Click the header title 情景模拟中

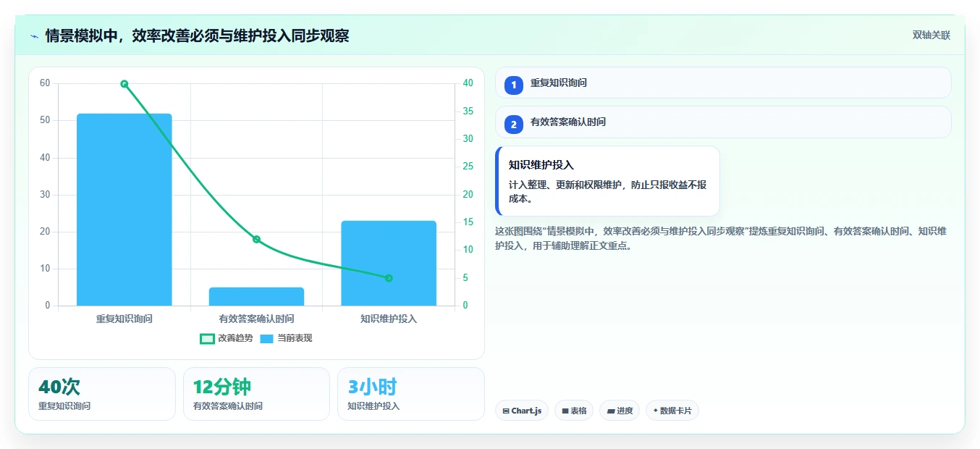pos(197,35)
